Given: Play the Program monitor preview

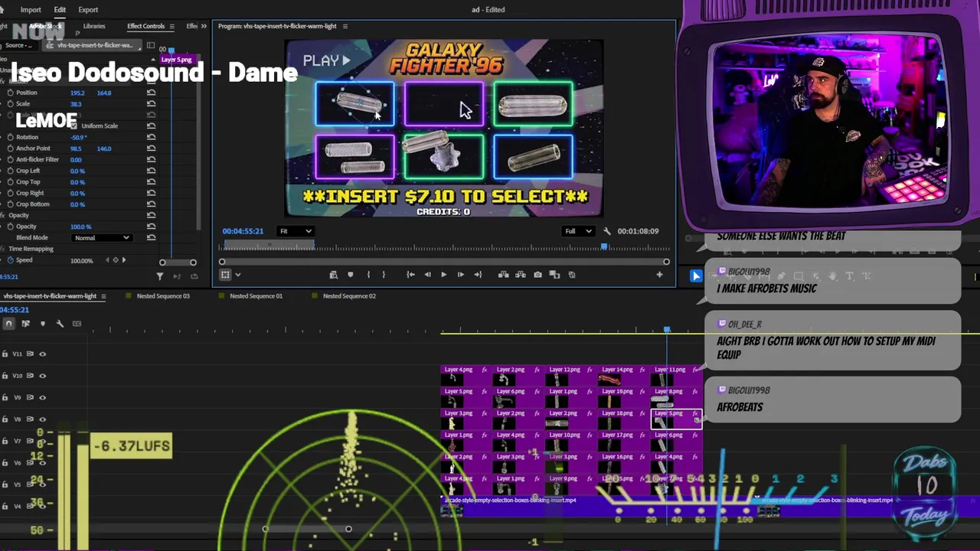Looking at the screenshot, I should tap(443, 275).
